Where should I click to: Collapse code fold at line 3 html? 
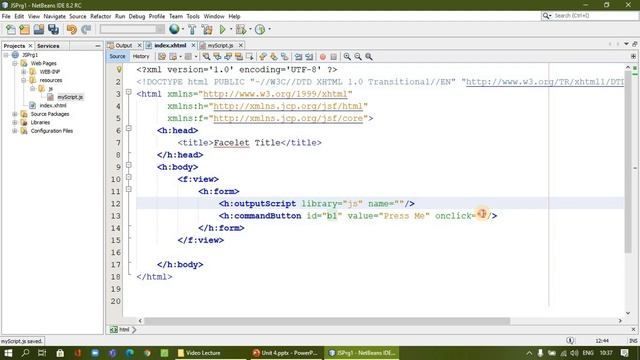click(x=129, y=92)
